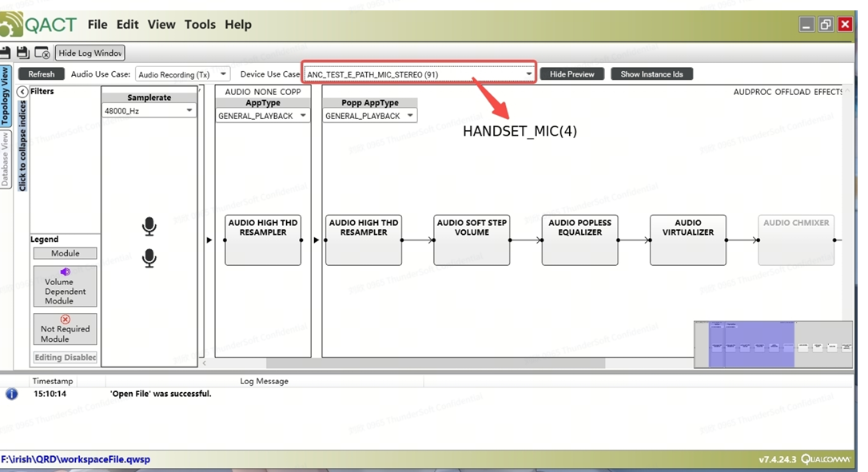The width and height of the screenshot is (868, 472).
Task: Select AUDIO HIGH THD RESAMPLER in COPP
Action: [263, 240]
